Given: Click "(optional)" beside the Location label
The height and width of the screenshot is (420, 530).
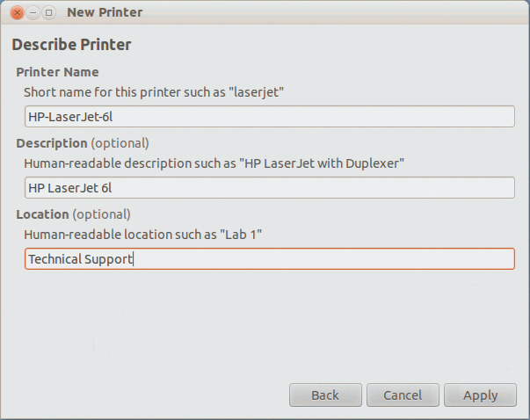Looking at the screenshot, I should 101,214.
